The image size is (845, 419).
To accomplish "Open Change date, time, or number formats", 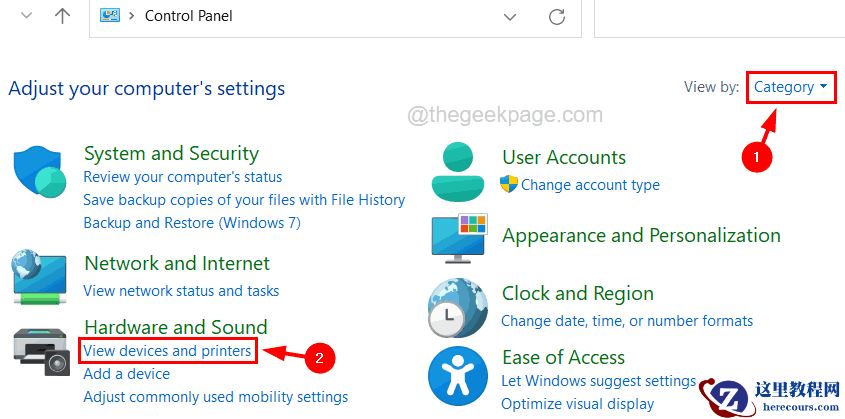I will point(627,321).
